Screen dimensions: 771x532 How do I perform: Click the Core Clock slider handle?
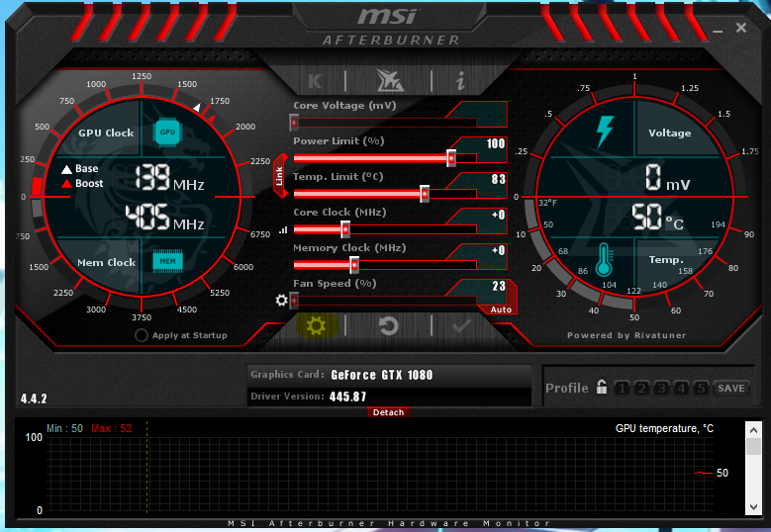point(345,228)
